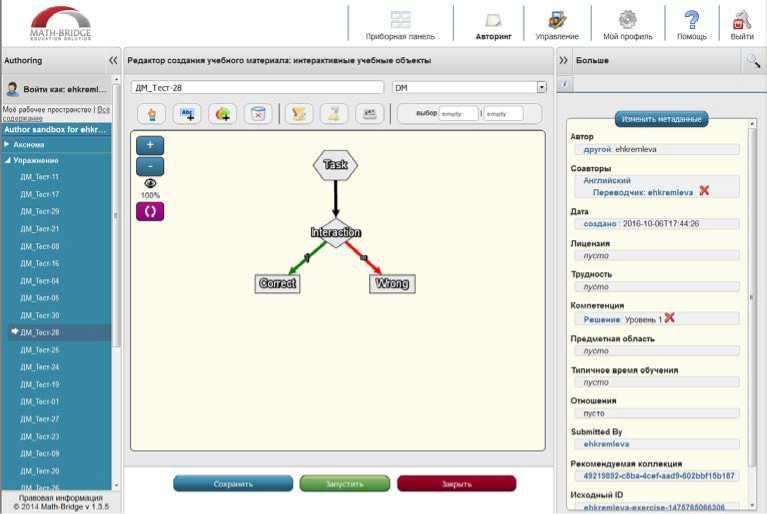Viewport: 767px width, 514px height.
Task: Click the Math-Bridge logo
Action: click(x=61, y=23)
